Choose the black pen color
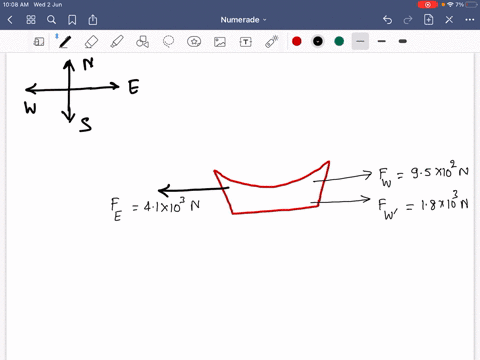The image size is (480, 360). click(x=318, y=41)
